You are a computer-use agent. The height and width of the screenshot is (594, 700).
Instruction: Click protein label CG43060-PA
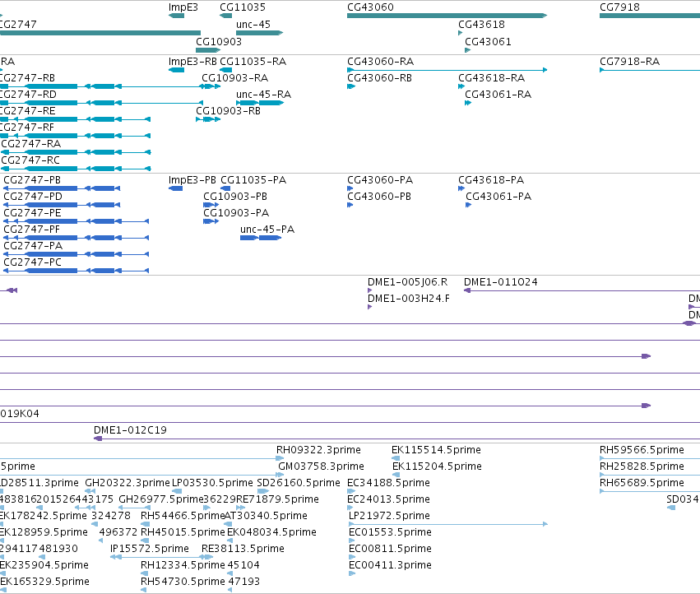[x=380, y=180]
